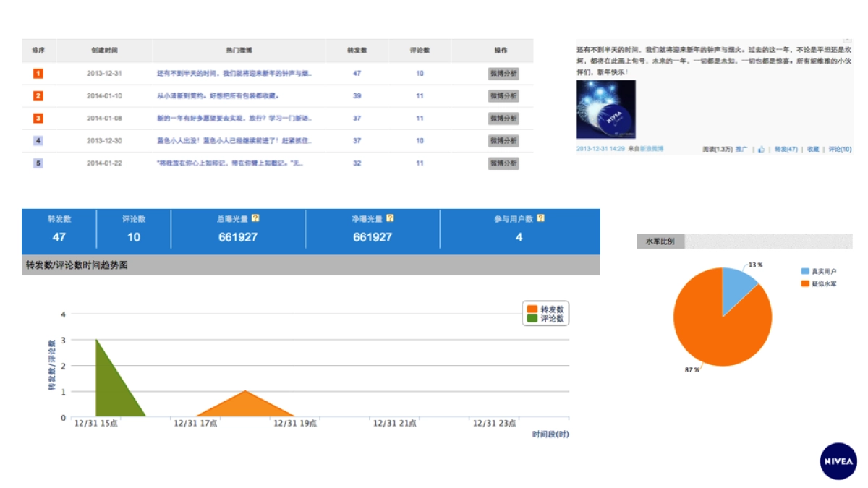Click the thumbs-up like icon on the Weibo post
Screen dimensions: 868x488
pos(761,149)
